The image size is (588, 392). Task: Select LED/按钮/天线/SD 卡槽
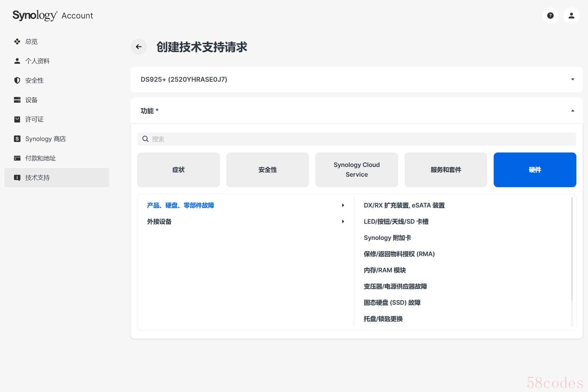point(396,221)
